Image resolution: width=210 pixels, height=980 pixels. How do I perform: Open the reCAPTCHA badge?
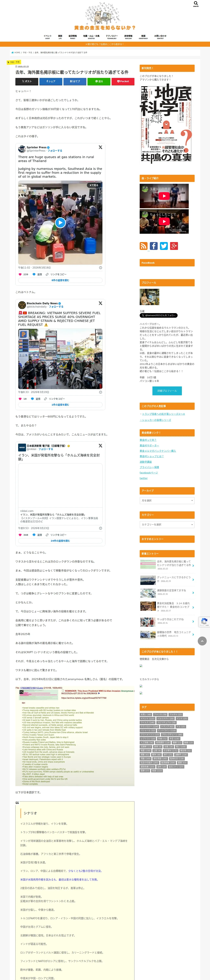click(204, 622)
